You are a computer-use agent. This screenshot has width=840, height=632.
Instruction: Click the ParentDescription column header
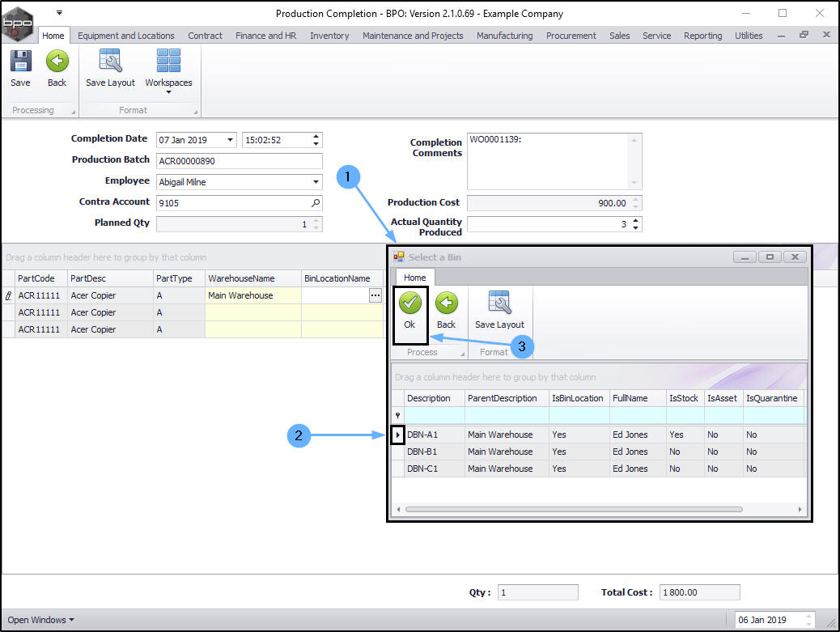[507, 398]
